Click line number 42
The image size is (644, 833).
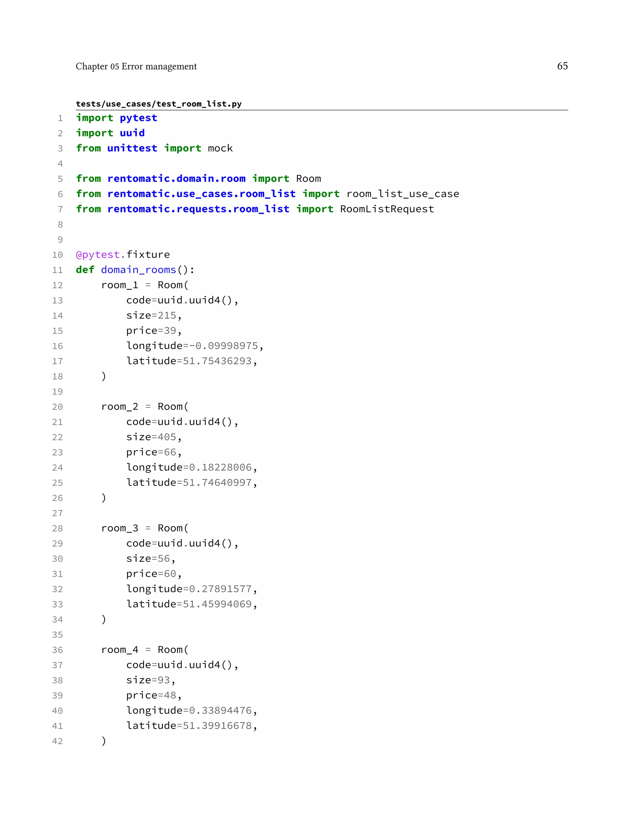point(58,741)
